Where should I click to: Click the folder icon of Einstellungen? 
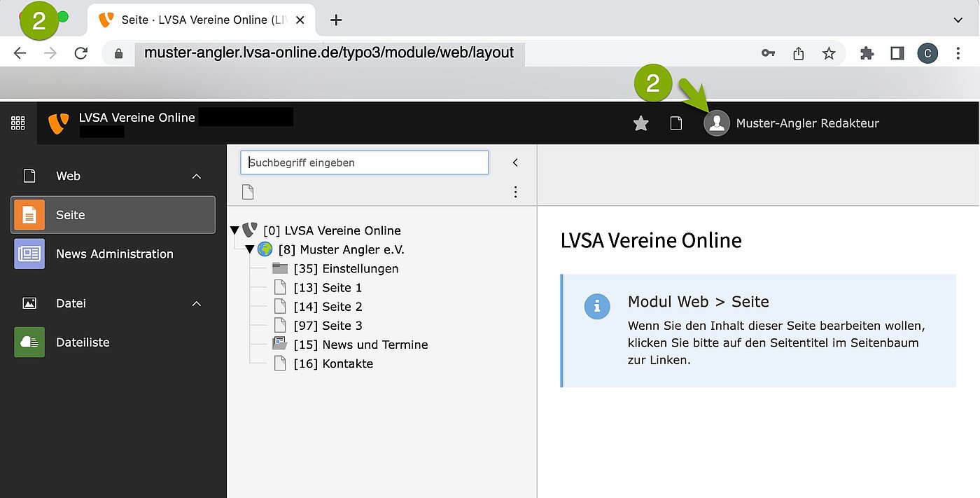[x=280, y=268]
